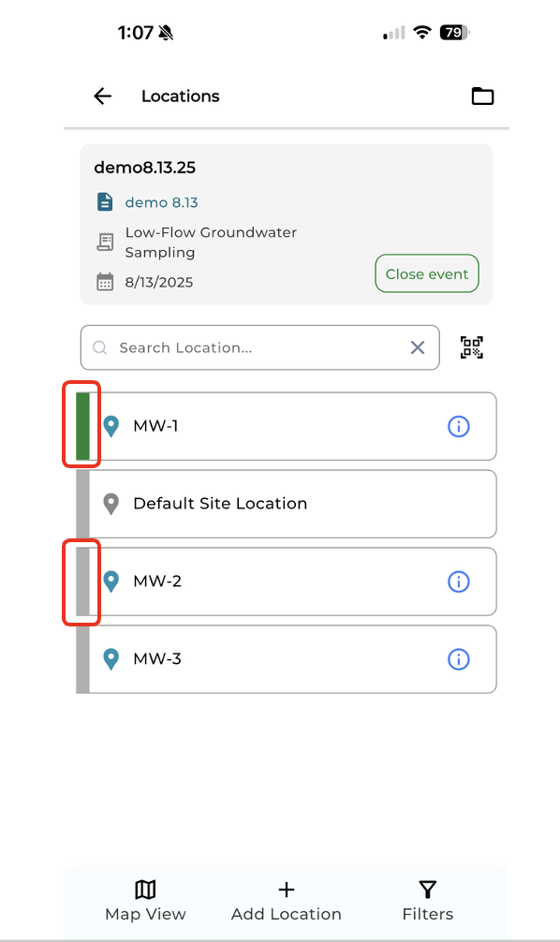View info for MW-1

(x=459, y=427)
